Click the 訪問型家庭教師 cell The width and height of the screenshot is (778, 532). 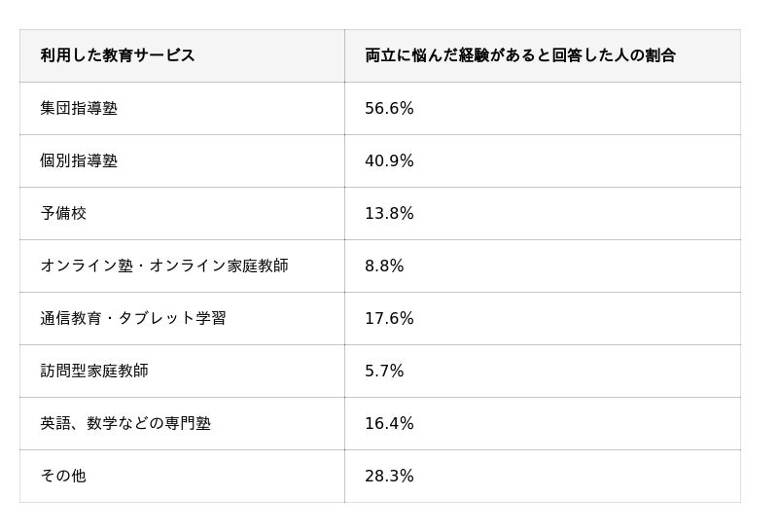pyautogui.click(x=94, y=371)
